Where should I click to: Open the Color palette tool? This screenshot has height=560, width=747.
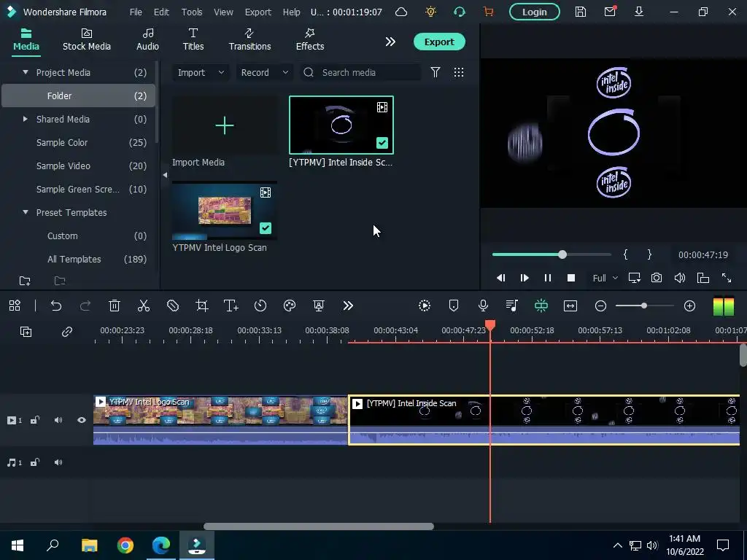point(290,306)
